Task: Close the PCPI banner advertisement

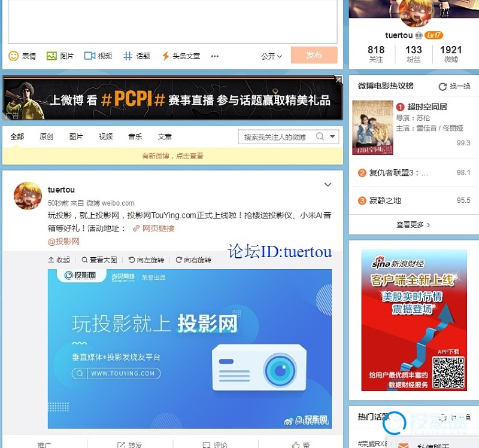Action: [x=338, y=80]
